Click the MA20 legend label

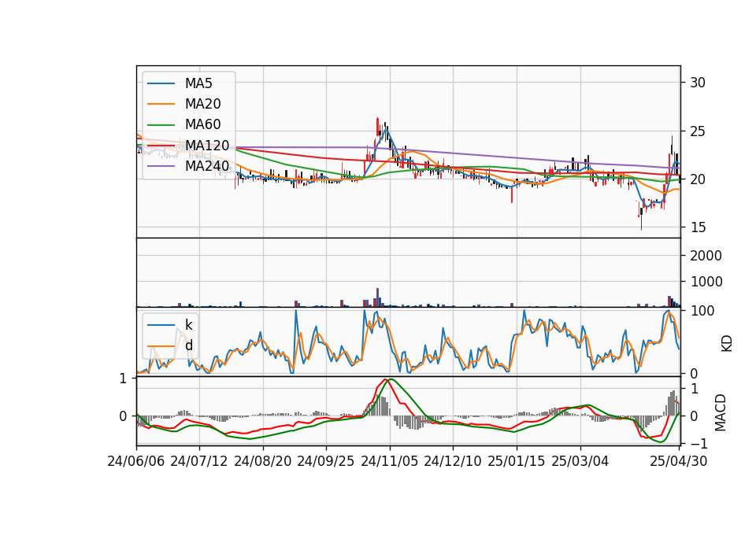coord(202,104)
